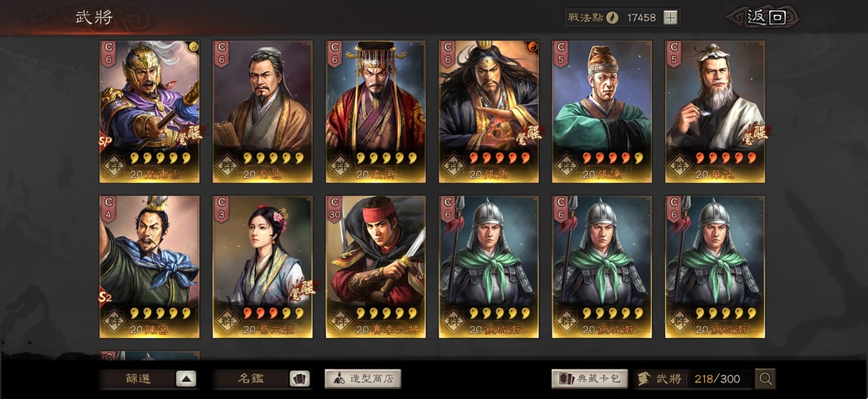Image resolution: width=868 pixels, height=399 pixels.
Task: Select the 陳宮 general card
Action: coord(149,266)
